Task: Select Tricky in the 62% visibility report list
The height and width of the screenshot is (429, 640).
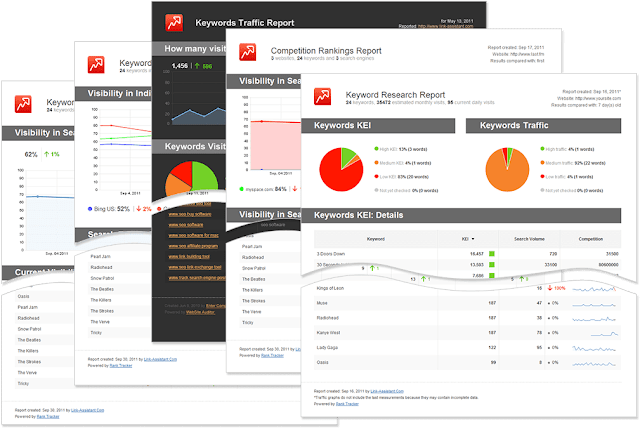Action: click(23, 384)
